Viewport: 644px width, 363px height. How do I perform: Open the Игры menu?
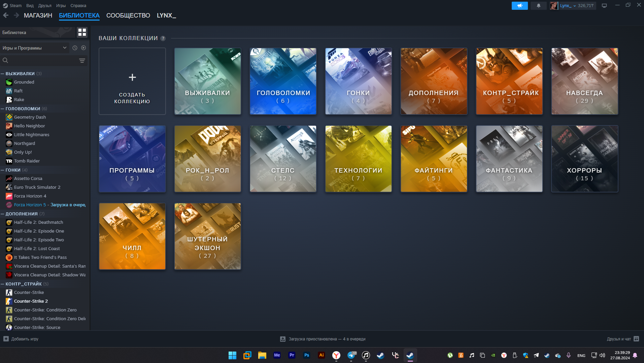61,5
